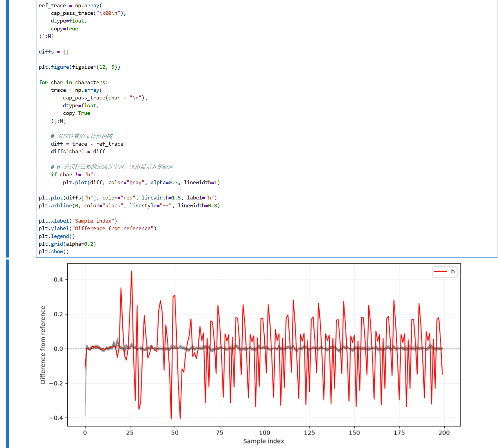
Task: Click the red plt.plot diffs["h"] line
Action: coord(128,198)
